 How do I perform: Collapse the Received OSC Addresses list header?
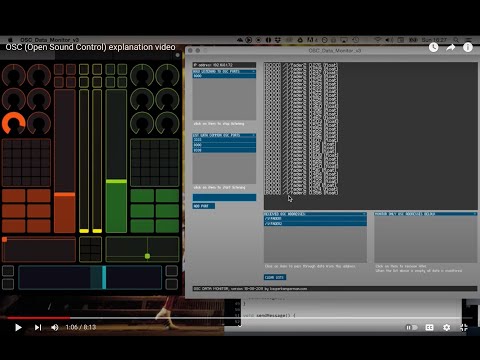tap(315, 214)
